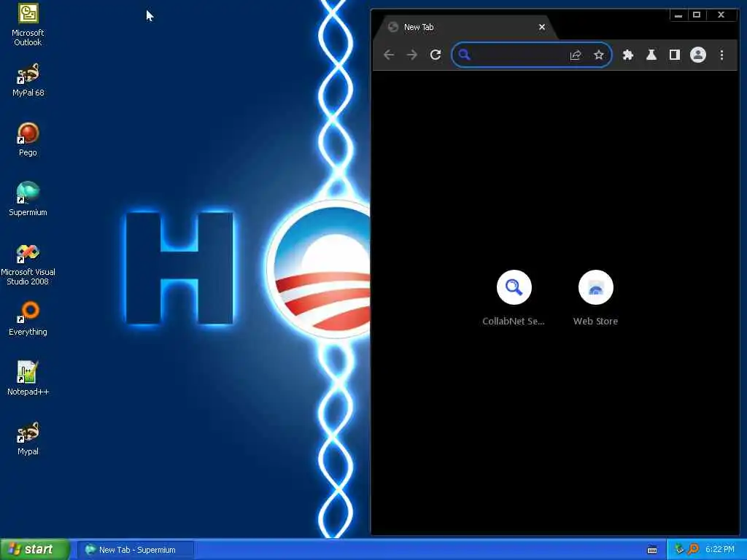This screenshot has height=560, width=747.
Task: Go forward in Supermium browser
Action: [412, 55]
